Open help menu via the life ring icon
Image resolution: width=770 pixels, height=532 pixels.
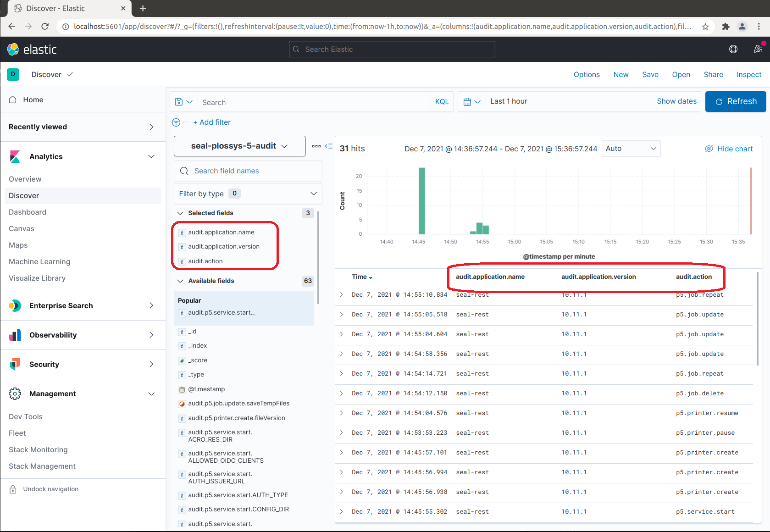pyautogui.click(x=733, y=49)
